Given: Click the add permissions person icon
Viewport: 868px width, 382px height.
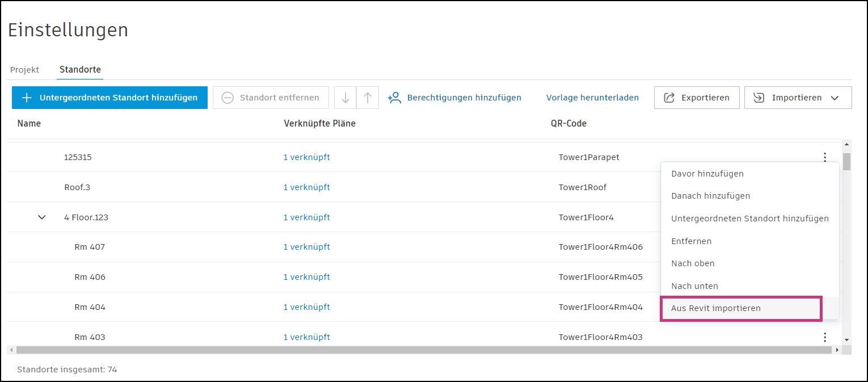Looking at the screenshot, I should (x=394, y=98).
